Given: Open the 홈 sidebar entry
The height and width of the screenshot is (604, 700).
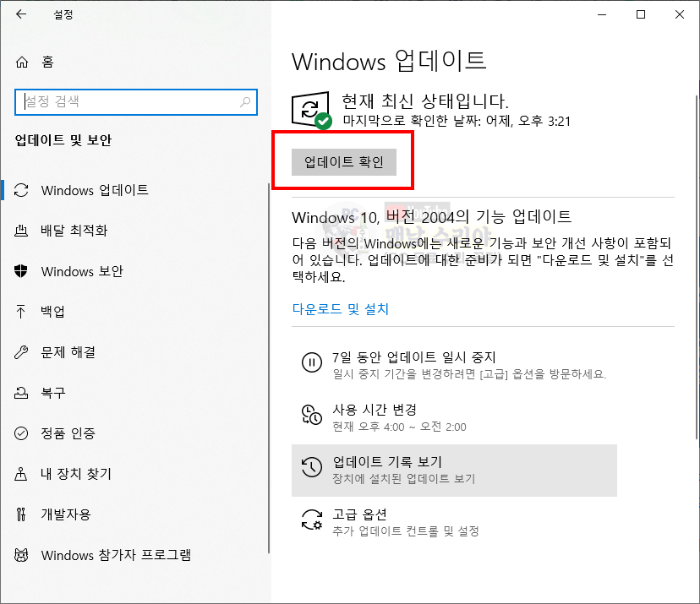Looking at the screenshot, I should (x=47, y=62).
